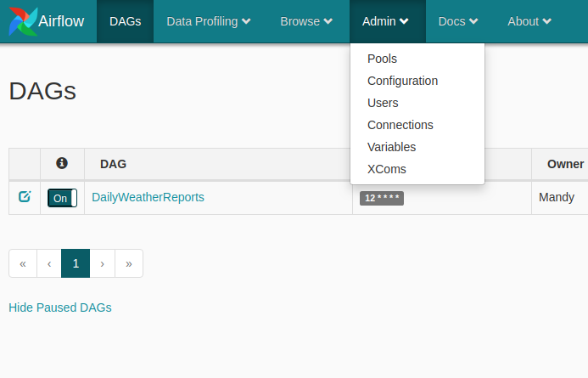Open the DailyWeatherReports DAG link
The height and width of the screenshot is (378, 588).
pyautogui.click(x=148, y=197)
